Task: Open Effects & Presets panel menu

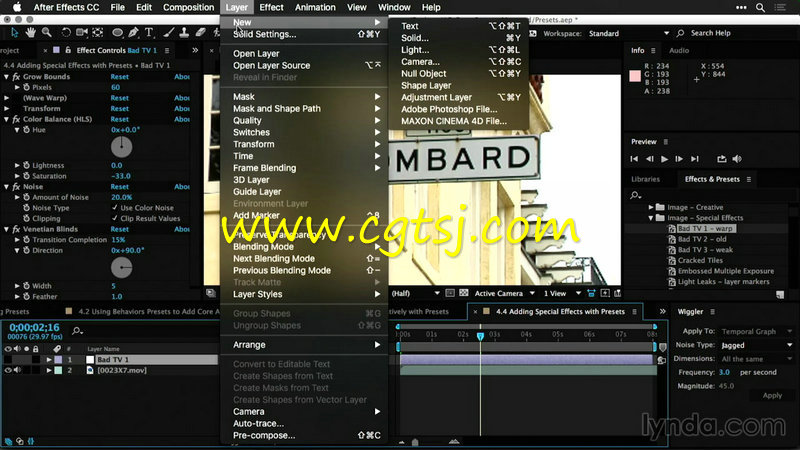Action: pyautogui.click(x=748, y=179)
